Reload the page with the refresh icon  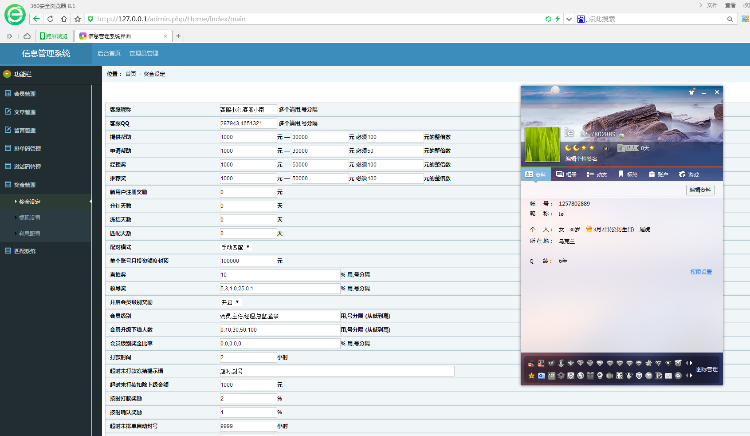50,19
